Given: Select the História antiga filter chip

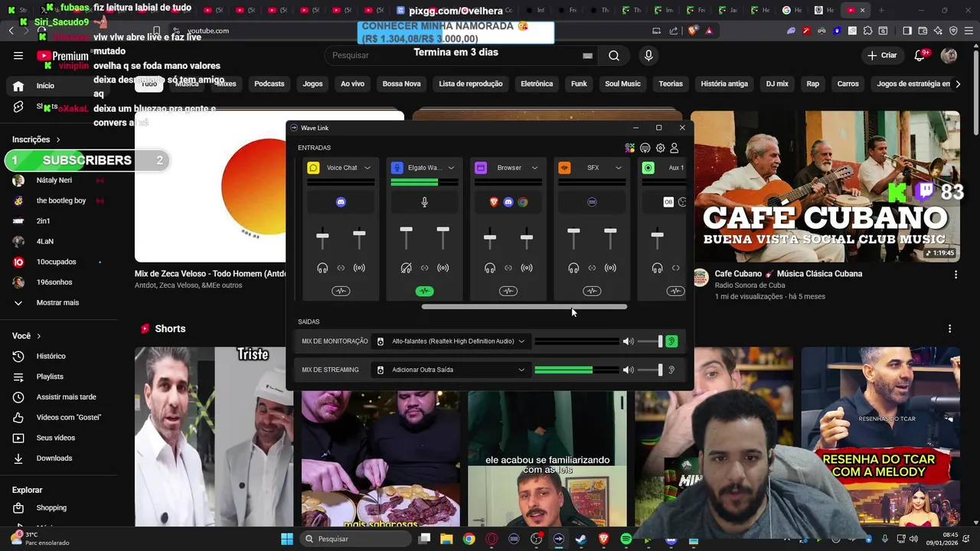Looking at the screenshot, I should coord(724,83).
